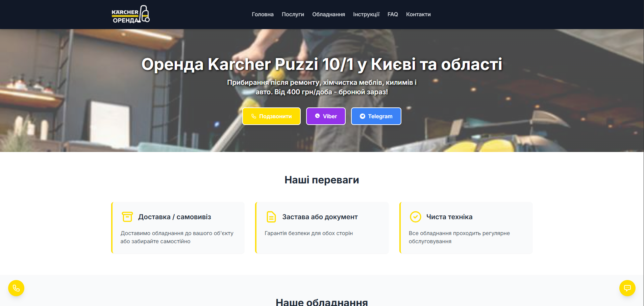Click the Доставка / самовивіз card heading

tap(174, 217)
